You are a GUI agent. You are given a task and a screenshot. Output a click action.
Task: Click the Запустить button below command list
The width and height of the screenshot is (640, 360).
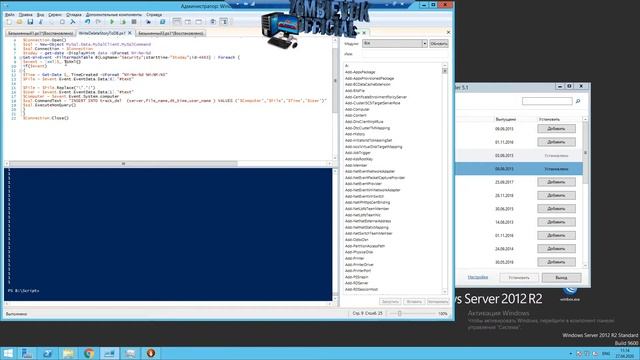point(390,302)
